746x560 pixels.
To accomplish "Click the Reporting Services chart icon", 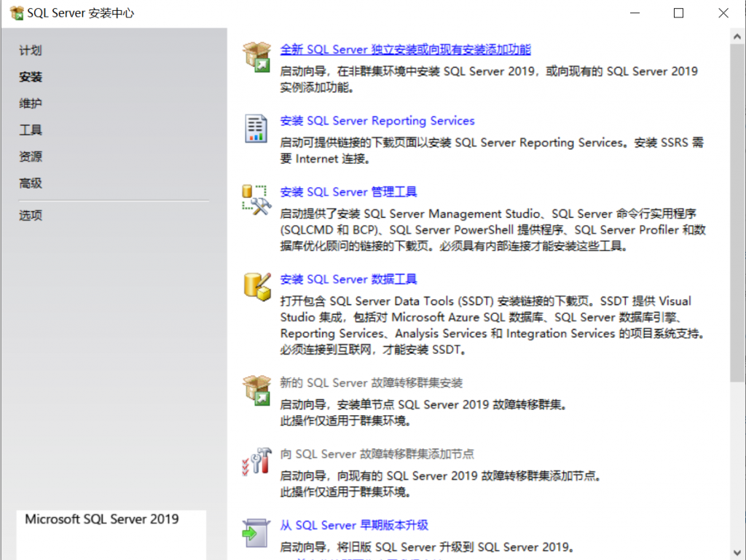I will [x=256, y=128].
